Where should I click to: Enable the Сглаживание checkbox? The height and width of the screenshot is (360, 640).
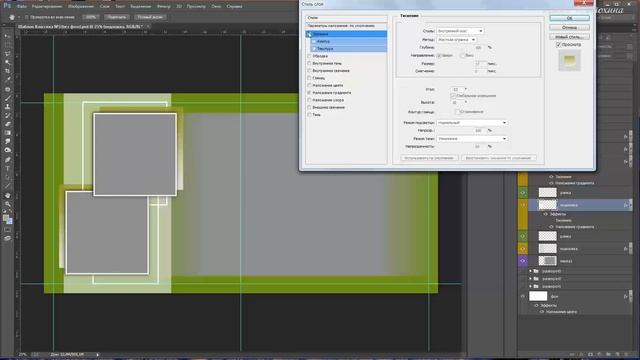coord(457,111)
